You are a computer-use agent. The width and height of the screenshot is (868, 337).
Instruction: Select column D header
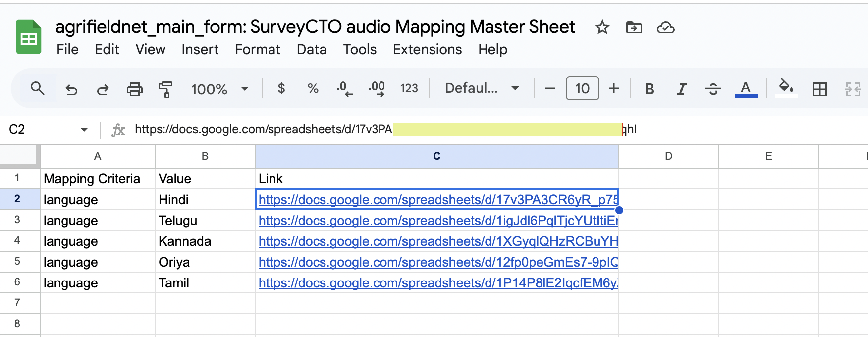pos(669,156)
